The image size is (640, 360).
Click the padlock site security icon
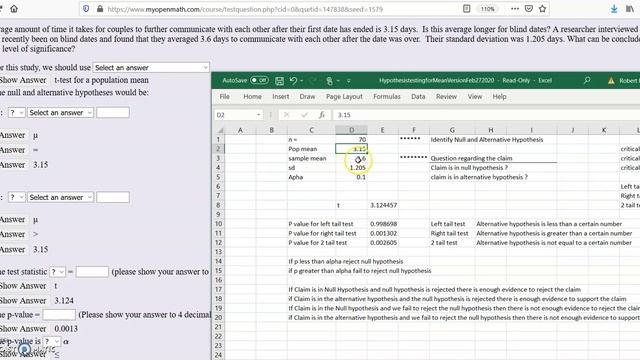[100, 9]
